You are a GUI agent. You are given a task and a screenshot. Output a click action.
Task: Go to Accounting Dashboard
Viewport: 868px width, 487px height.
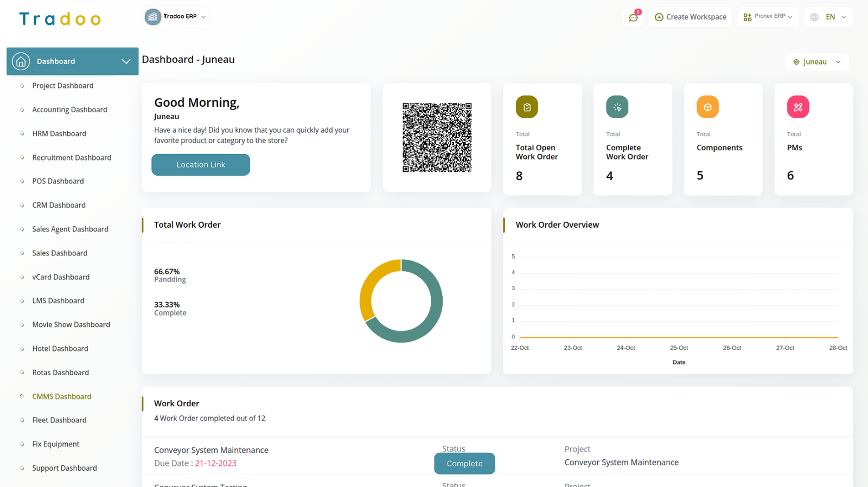(69, 110)
